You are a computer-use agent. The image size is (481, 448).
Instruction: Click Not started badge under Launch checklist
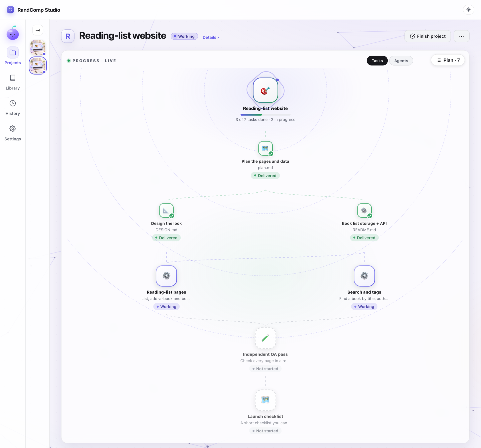pyautogui.click(x=265, y=431)
